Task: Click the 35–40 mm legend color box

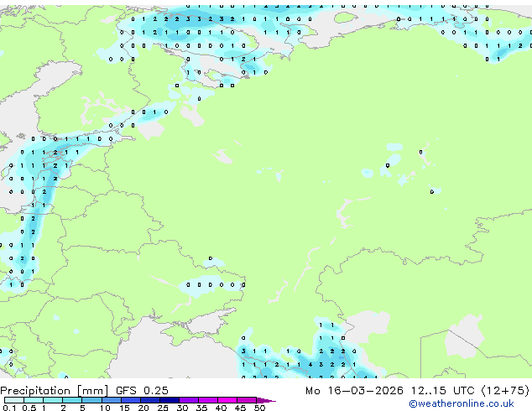Action: click(207, 400)
